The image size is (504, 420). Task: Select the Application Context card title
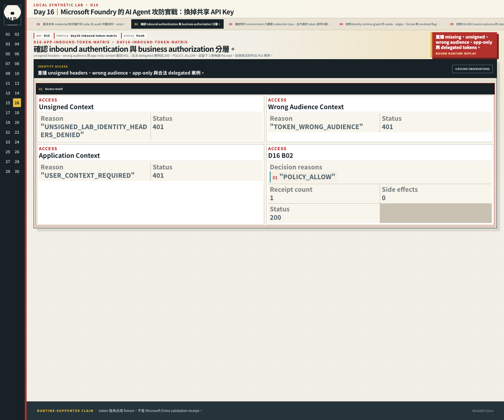(x=69, y=156)
